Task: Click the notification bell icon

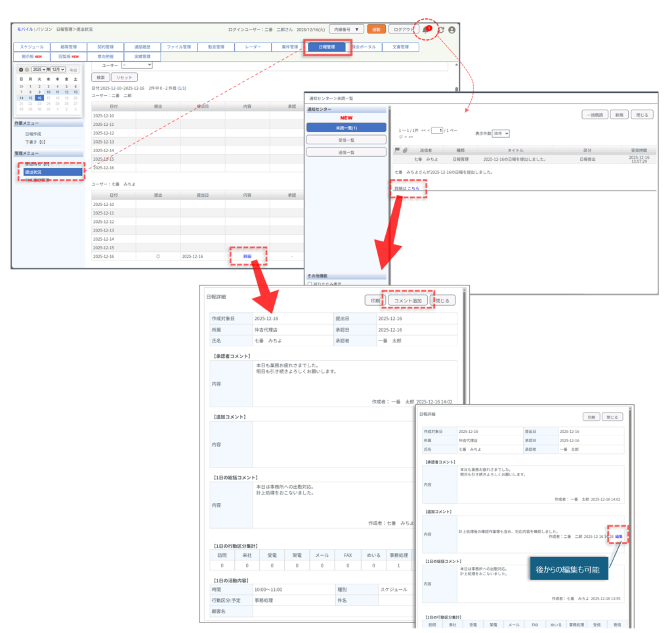Action: coord(426,30)
